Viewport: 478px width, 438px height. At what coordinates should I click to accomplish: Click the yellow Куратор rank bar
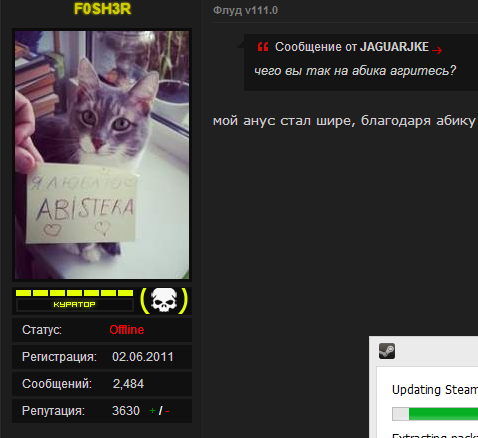[x=75, y=300]
